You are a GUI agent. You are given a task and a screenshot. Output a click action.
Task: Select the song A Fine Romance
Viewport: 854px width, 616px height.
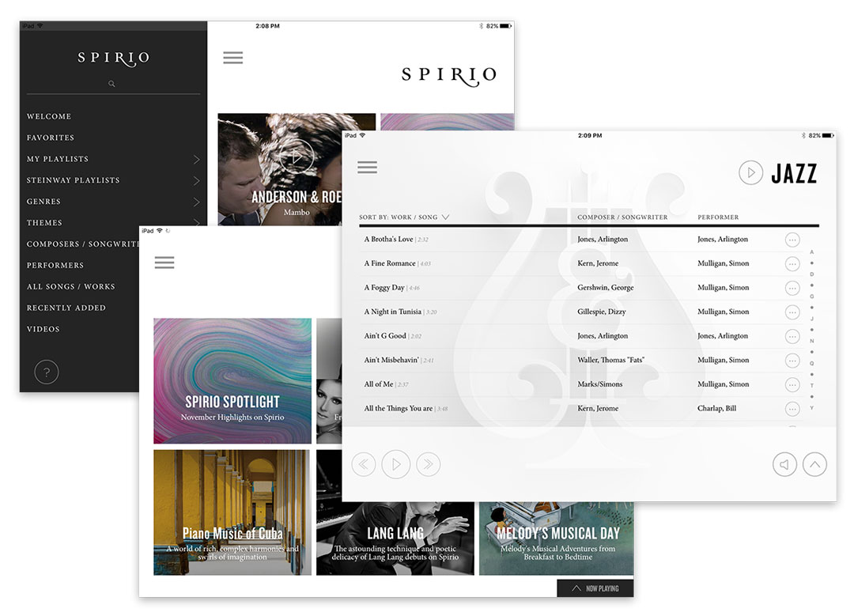pos(389,263)
